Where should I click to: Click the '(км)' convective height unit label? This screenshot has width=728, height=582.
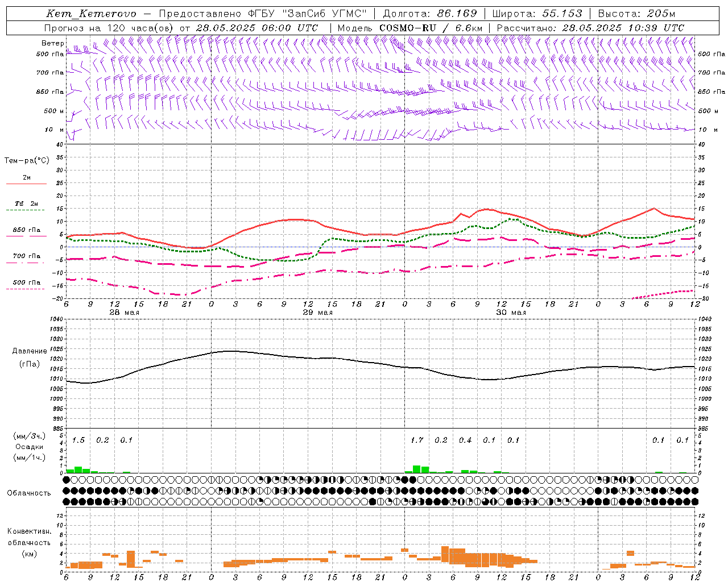coord(29,554)
